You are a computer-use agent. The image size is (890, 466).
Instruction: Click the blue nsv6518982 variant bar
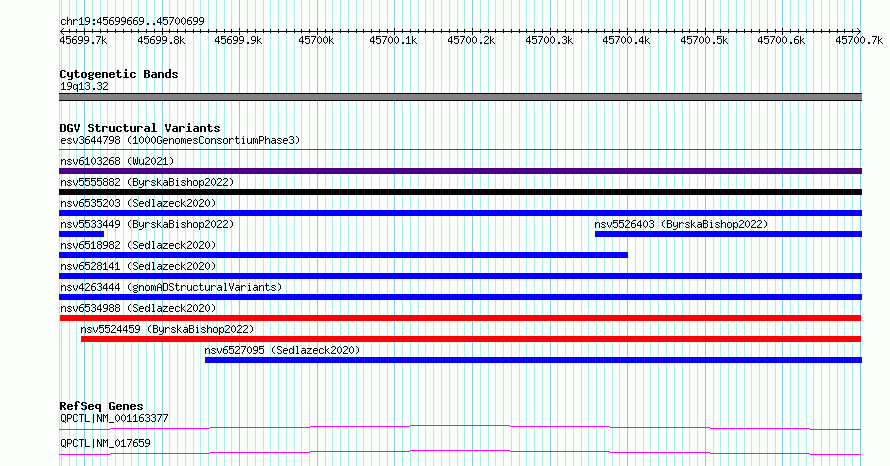pos(343,255)
